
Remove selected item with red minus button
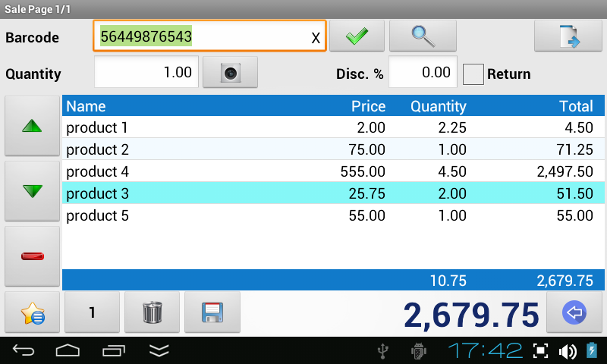pyautogui.click(x=32, y=256)
